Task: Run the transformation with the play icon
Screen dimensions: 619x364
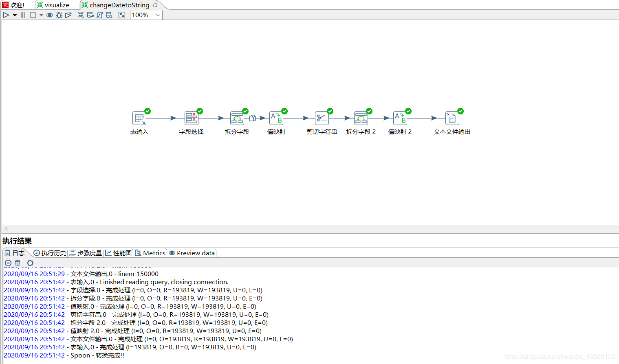Action: [6, 15]
